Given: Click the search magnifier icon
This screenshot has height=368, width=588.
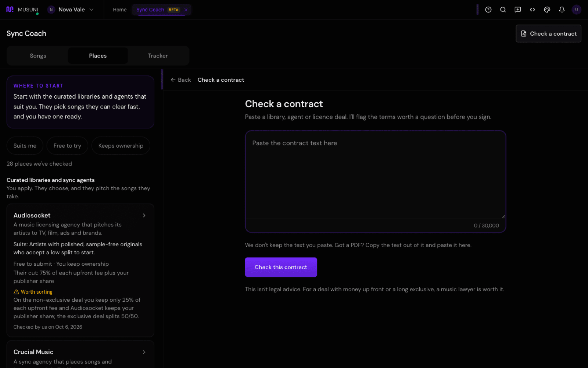Looking at the screenshot, I should click(x=503, y=10).
